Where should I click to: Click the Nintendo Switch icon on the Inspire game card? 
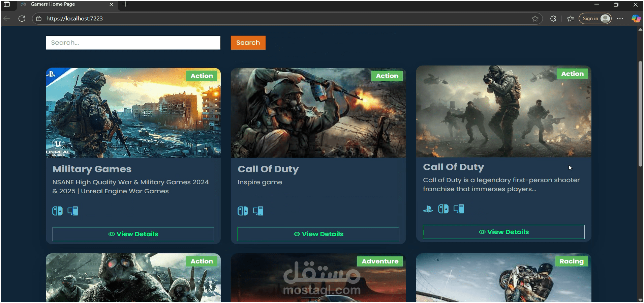[243, 211]
